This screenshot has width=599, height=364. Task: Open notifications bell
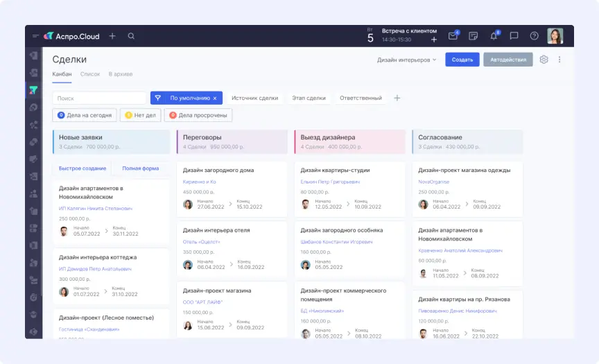point(494,36)
